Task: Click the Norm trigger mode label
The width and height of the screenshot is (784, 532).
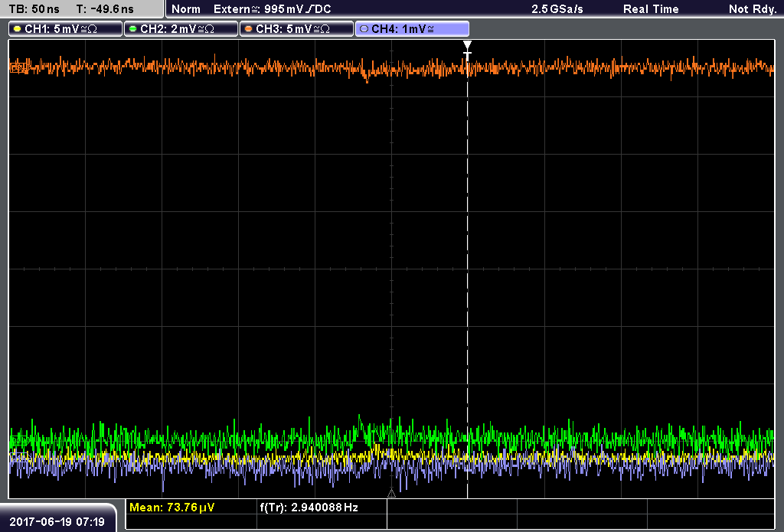Action: point(186,9)
